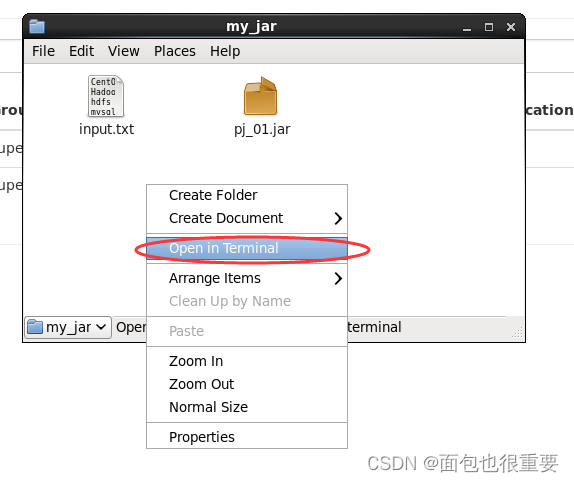Click the pj_01.jar file name label
Screen dimensions: 574x482
point(262,130)
